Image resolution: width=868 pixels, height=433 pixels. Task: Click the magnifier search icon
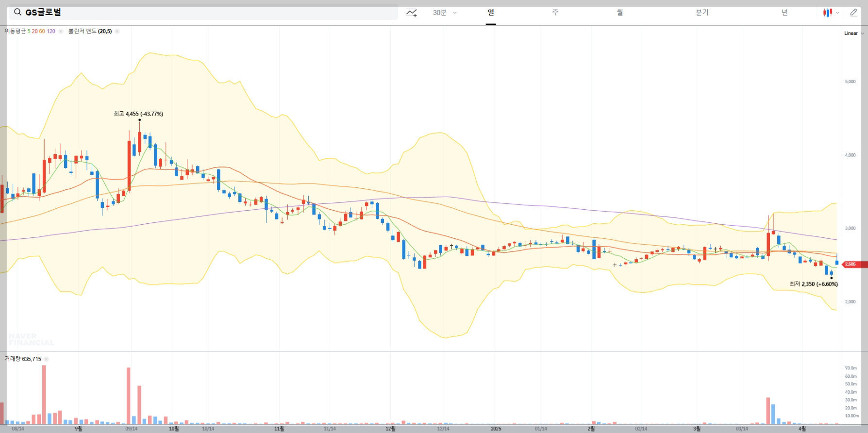tap(17, 12)
